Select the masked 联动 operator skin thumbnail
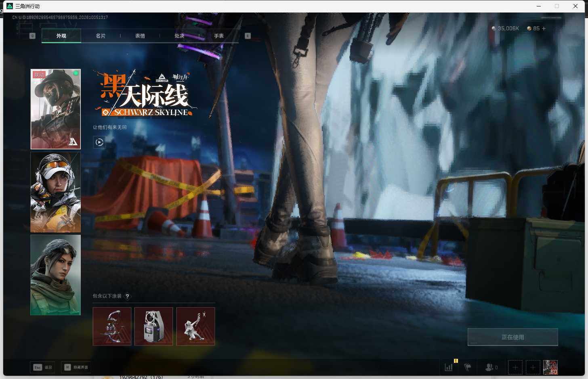The width and height of the screenshot is (588, 379). pyautogui.click(x=56, y=109)
